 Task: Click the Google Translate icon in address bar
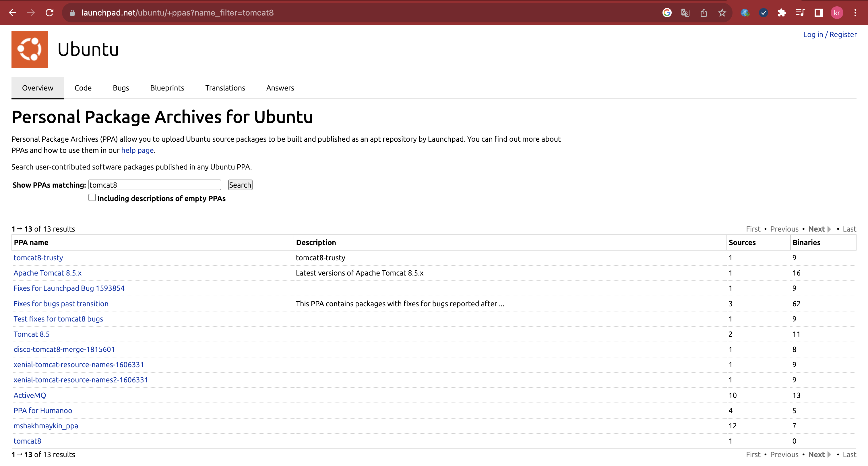tap(685, 13)
